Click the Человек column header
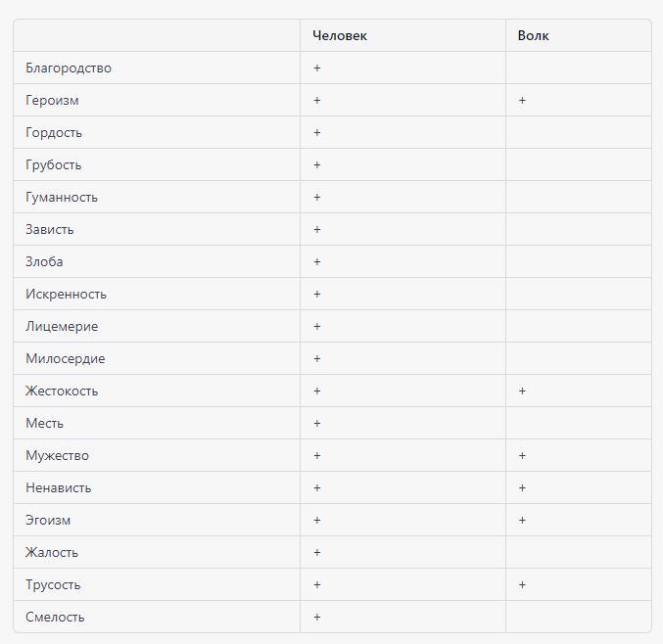The height and width of the screenshot is (644, 663). point(340,36)
